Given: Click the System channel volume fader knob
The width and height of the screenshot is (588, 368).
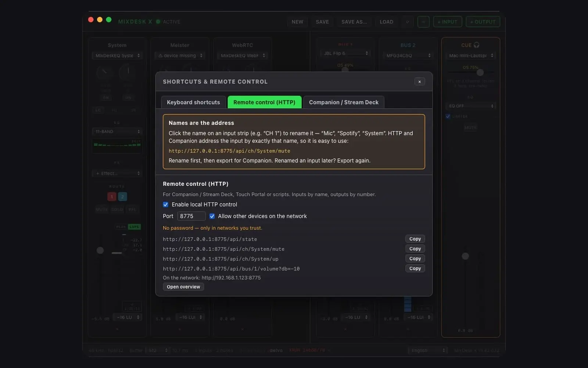Looking at the screenshot, I should tap(100, 251).
